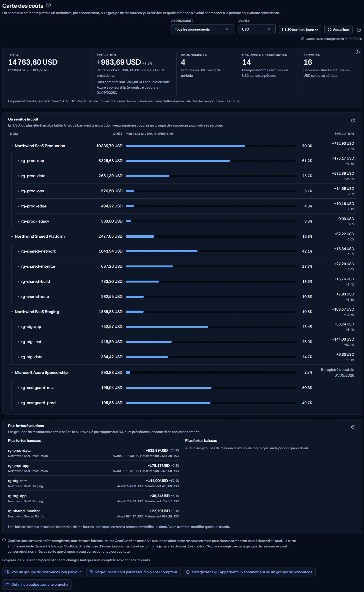364x592 pixels.
Task: Expand the rg-prod-data resource group
Action: click(x=18, y=176)
